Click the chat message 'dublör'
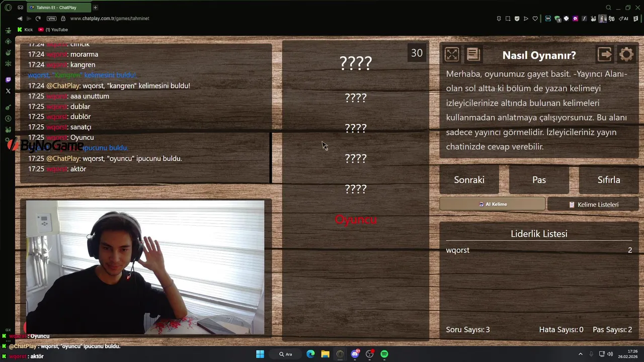Viewport: 644px width, 362px height. [80, 117]
